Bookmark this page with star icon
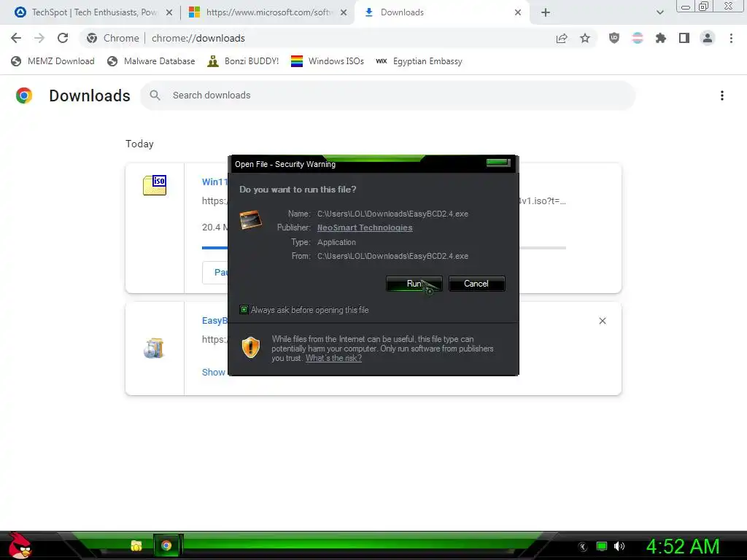The width and height of the screenshot is (747, 560). tap(585, 39)
